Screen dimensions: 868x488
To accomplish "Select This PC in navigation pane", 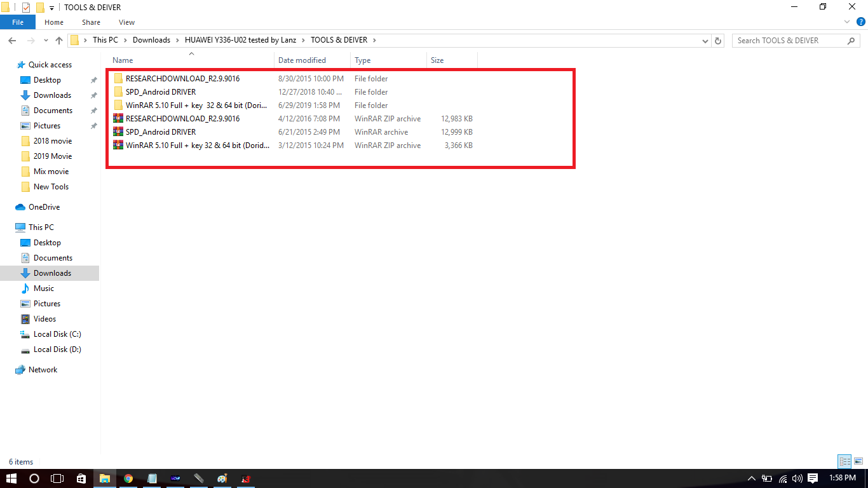I will coord(41,227).
